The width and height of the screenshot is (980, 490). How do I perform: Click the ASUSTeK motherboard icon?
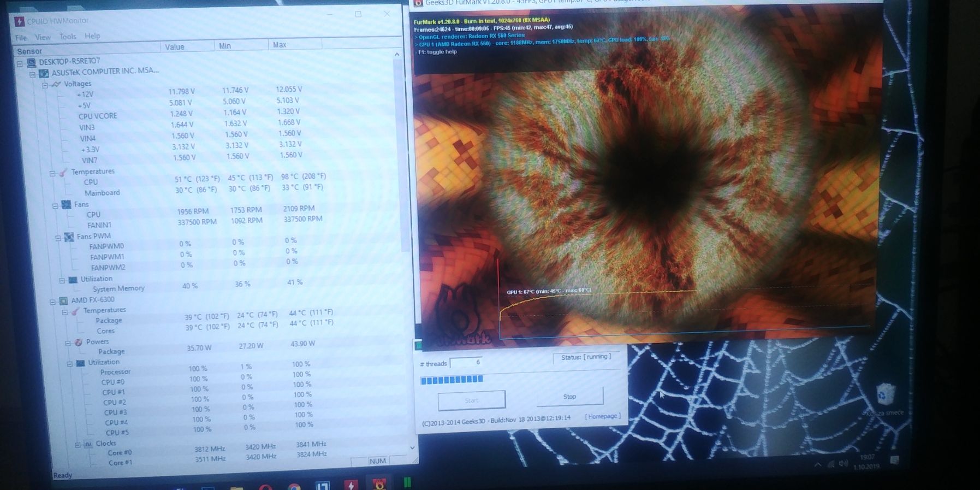[x=44, y=73]
